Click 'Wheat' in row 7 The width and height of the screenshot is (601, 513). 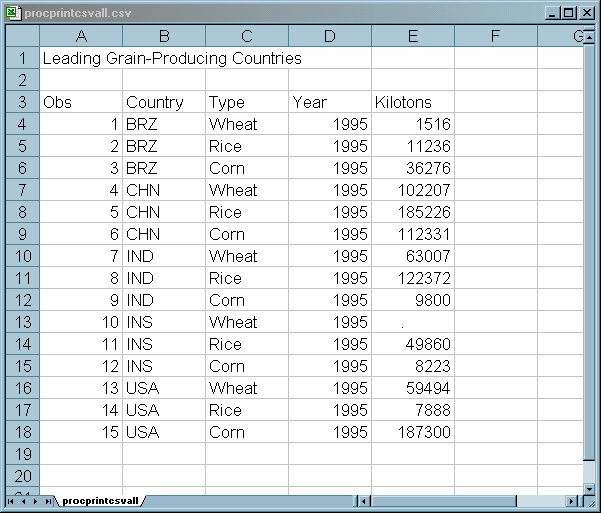coord(247,190)
